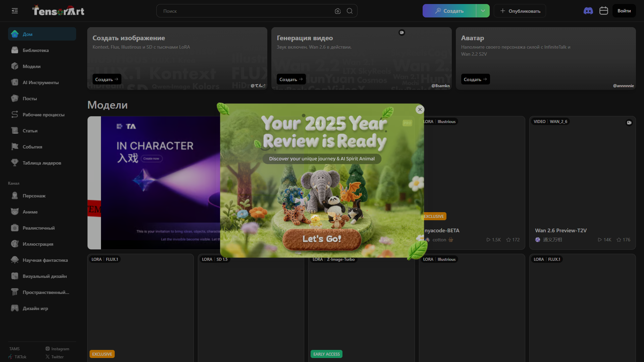Collapse the sidebar with the menu icon

tap(15, 11)
